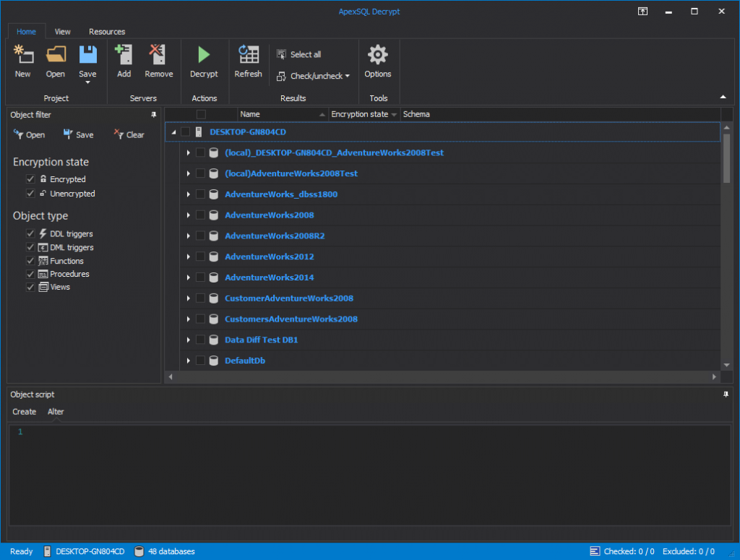740x560 pixels.
Task: Toggle the DDL triggers checkbox
Action: coord(30,234)
